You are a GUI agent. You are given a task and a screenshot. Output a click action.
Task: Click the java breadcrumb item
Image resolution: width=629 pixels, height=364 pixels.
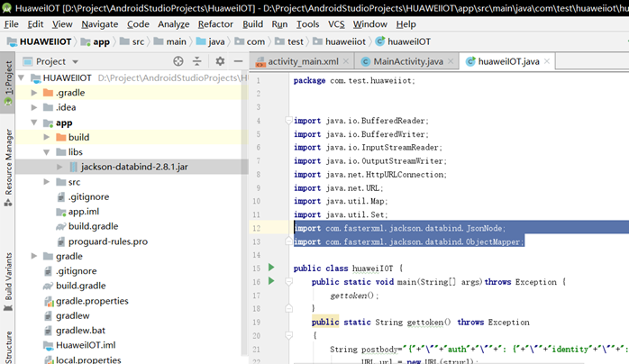[211, 41]
